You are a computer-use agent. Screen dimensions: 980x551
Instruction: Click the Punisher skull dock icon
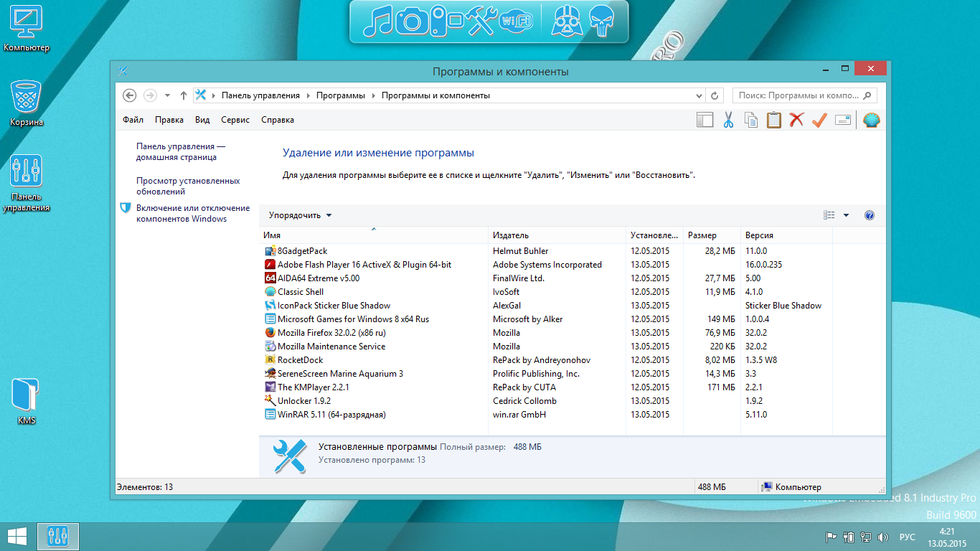point(600,21)
